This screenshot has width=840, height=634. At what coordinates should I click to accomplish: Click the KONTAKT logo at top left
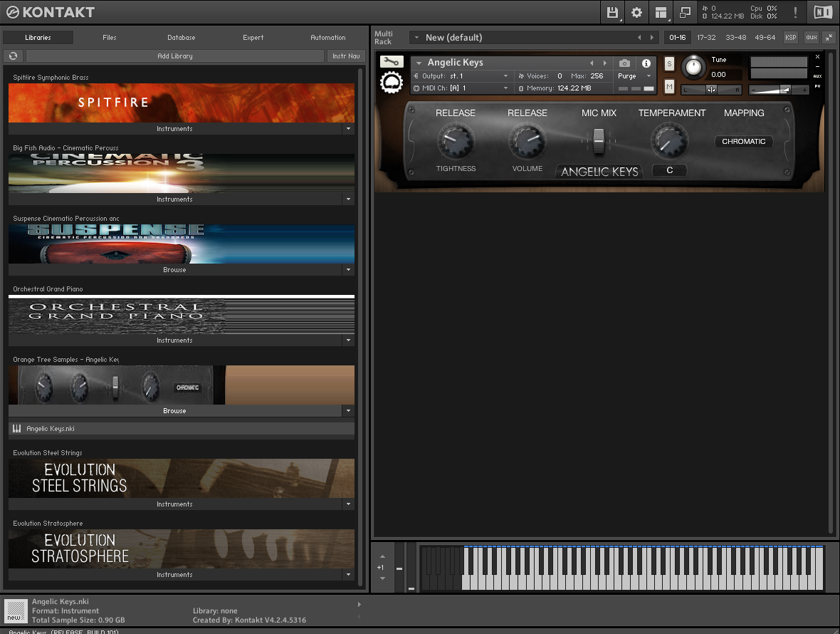[51, 12]
